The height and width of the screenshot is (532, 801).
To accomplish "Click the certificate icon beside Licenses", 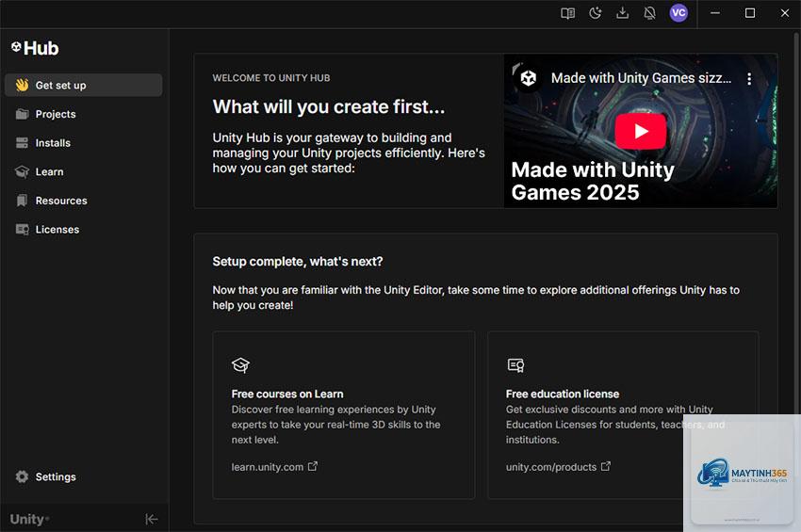I will pos(22,229).
